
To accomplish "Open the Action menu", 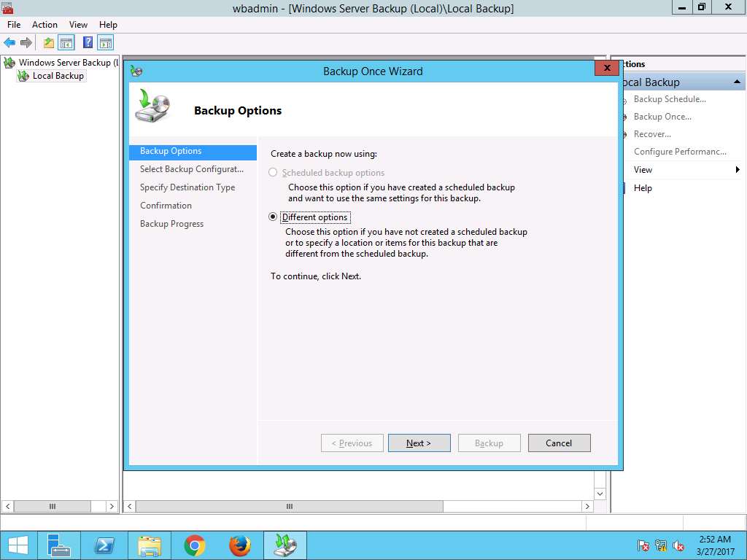I will click(44, 25).
